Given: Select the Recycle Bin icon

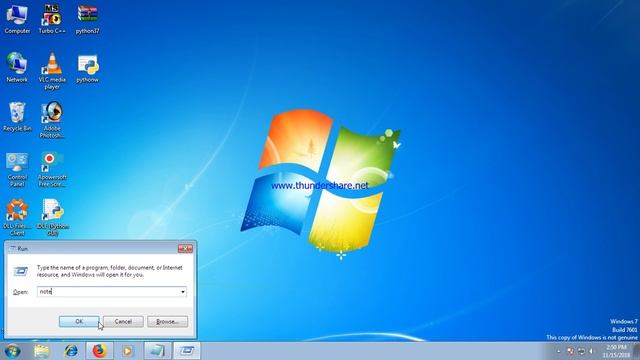Looking at the screenshot, I should [x=17, y=117].
